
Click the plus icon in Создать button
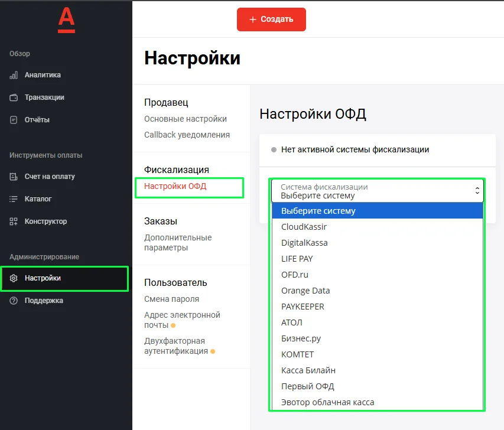point(253,19)
